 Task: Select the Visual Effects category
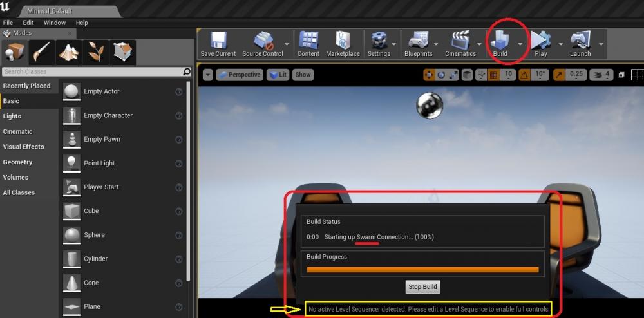point(29,147)
